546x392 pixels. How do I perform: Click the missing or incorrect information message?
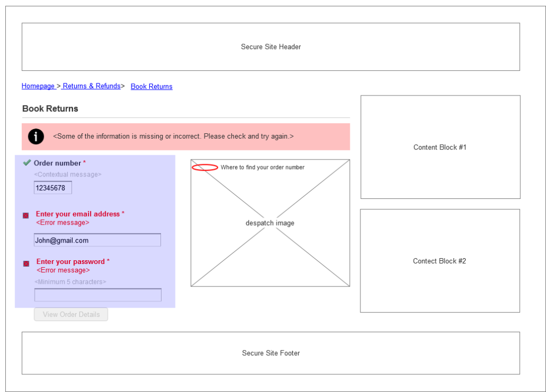(173, 137)
